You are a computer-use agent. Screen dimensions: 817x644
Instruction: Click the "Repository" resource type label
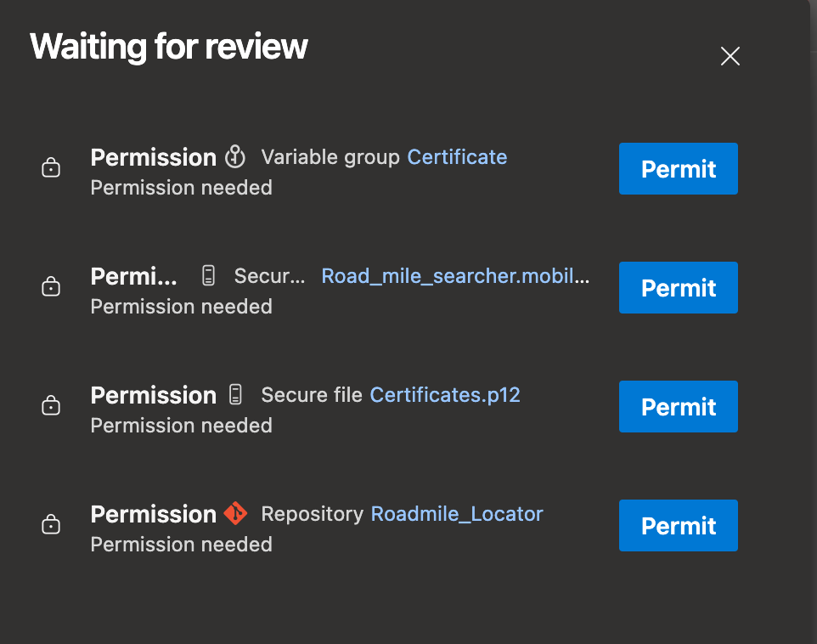click(x=312, y=514)
